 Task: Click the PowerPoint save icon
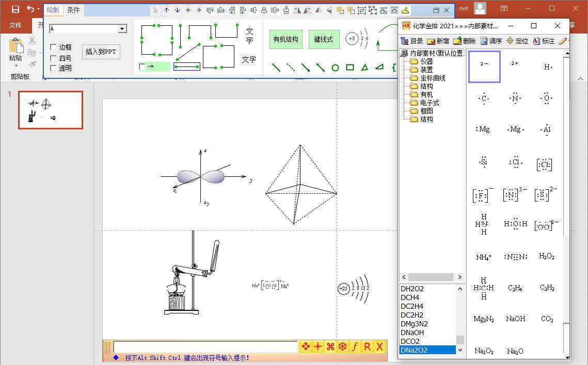tap(15, 9)
